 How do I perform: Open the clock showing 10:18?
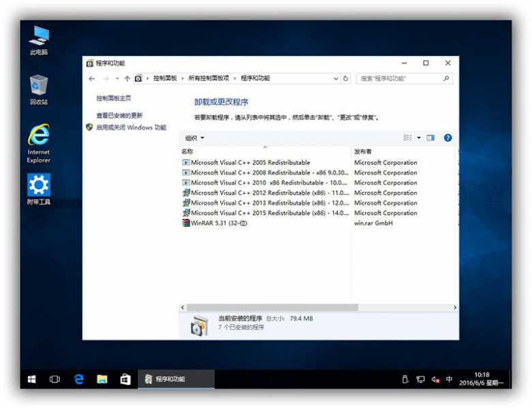[482, 379]
